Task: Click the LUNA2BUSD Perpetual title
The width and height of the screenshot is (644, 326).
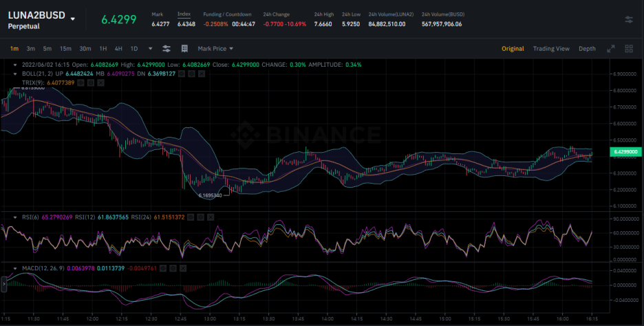Action: [x=36, y=20]
